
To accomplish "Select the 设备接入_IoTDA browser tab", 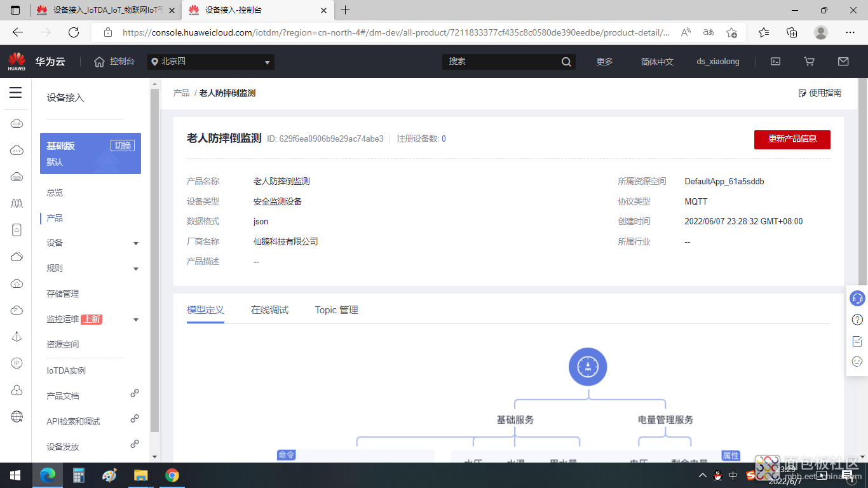I will point(105,10).
